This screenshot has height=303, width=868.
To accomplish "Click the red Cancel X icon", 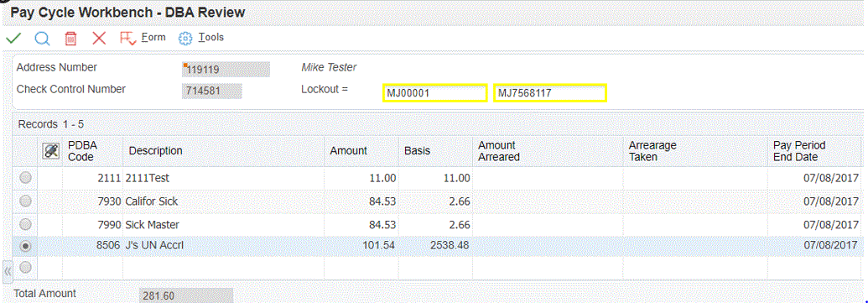I will (x=99, y=39).
